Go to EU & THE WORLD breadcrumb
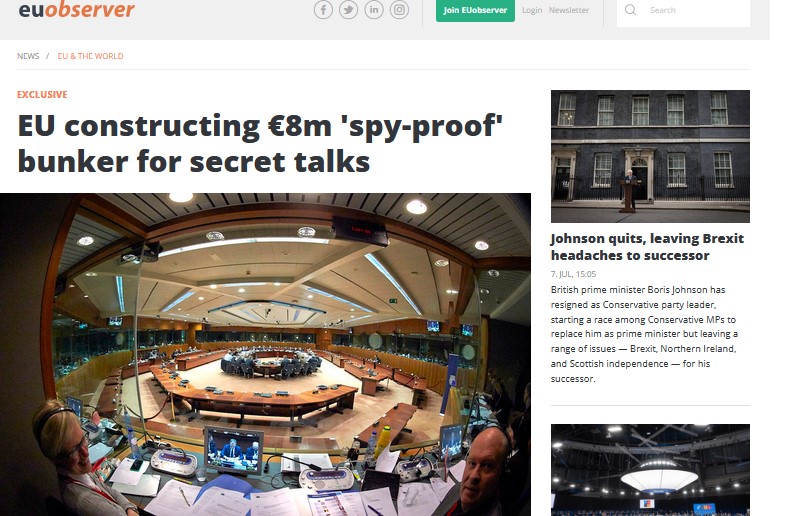 coord(90,56)
